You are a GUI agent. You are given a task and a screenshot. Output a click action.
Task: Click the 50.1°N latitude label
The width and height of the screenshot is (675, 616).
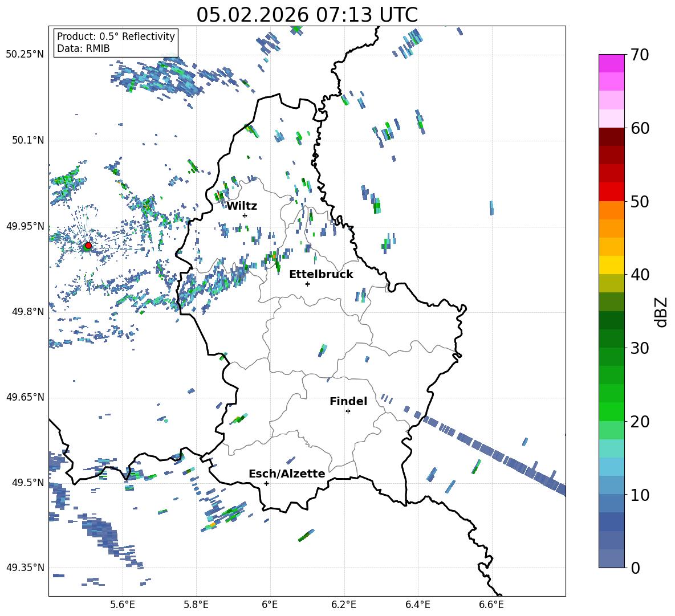tap(28, 141)
